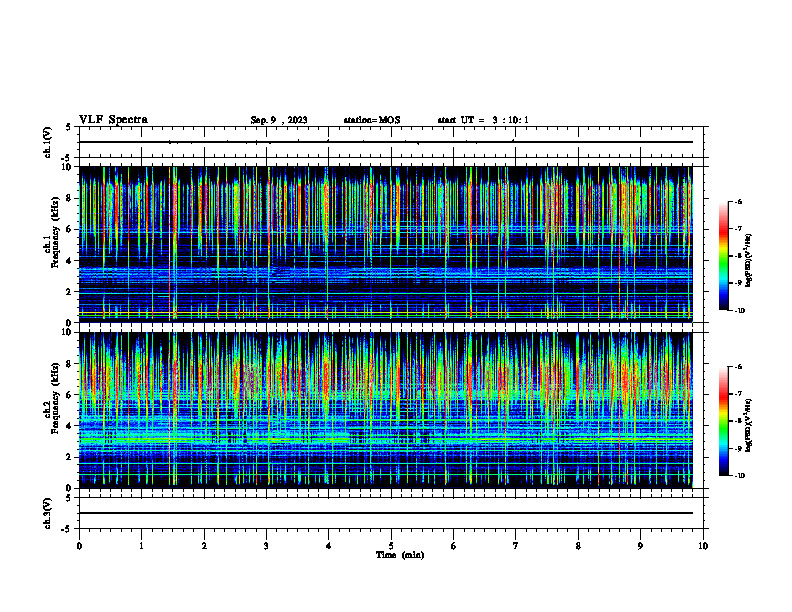The height and width of the screenshot is (612, 792).
Task: Click the ch.1 colorbar log(PSD) unit label
Action: click(x=748, y=261)
